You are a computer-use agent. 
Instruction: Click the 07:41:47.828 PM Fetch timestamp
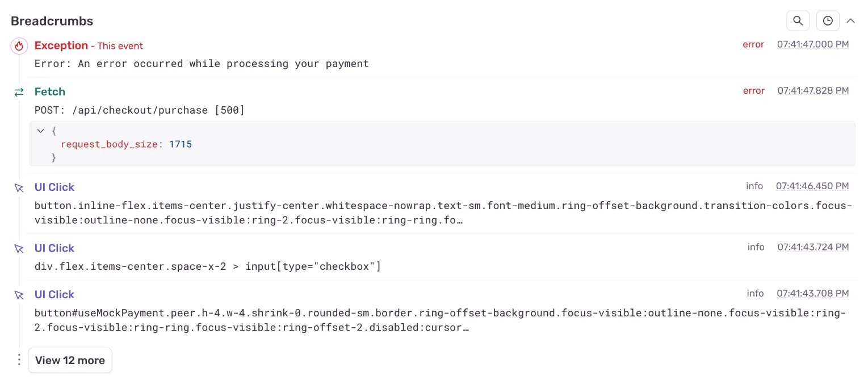tap(813, 90)
